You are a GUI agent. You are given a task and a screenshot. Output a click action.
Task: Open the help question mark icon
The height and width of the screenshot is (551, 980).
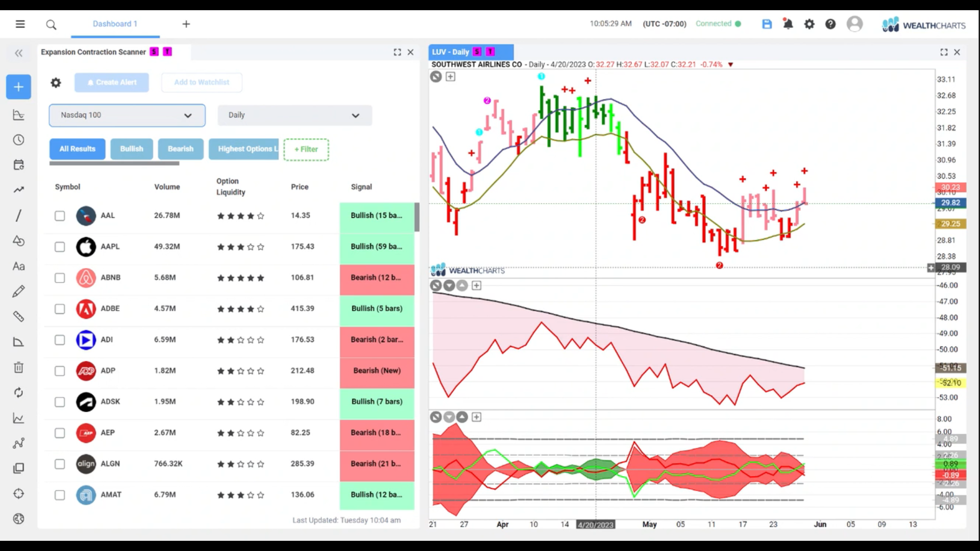[x=830, y=24]
